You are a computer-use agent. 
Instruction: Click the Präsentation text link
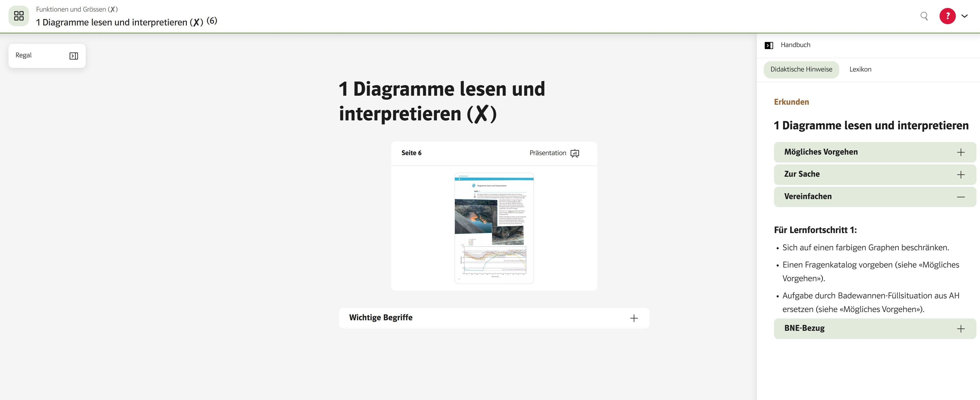(x=548, y=153)
